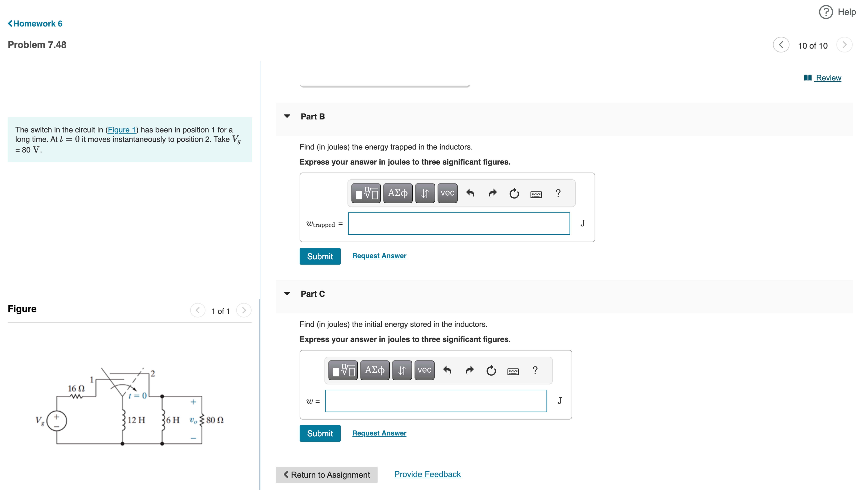Click the '10 of 10' problem counter

pos(813,45)
